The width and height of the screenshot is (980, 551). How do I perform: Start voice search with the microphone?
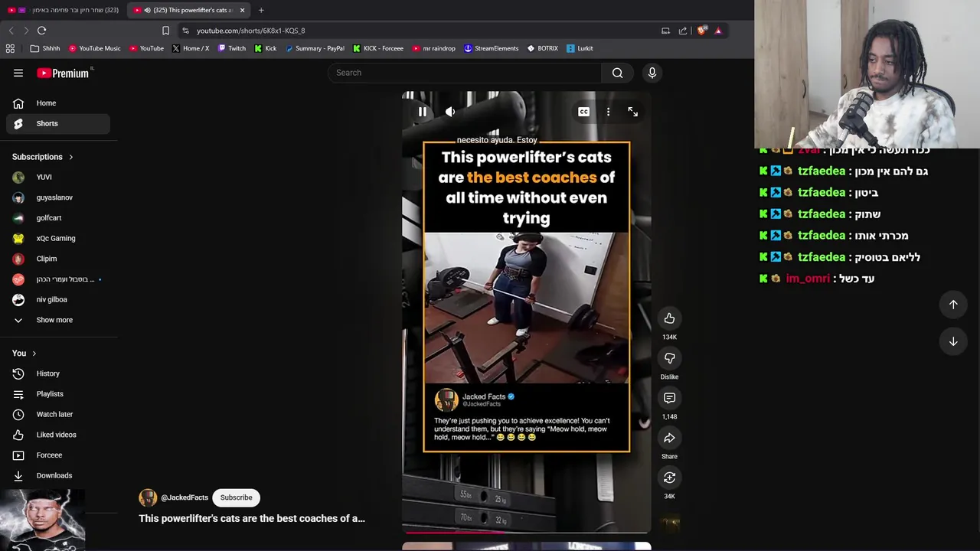pyautogui.click(x=652, y=73)
